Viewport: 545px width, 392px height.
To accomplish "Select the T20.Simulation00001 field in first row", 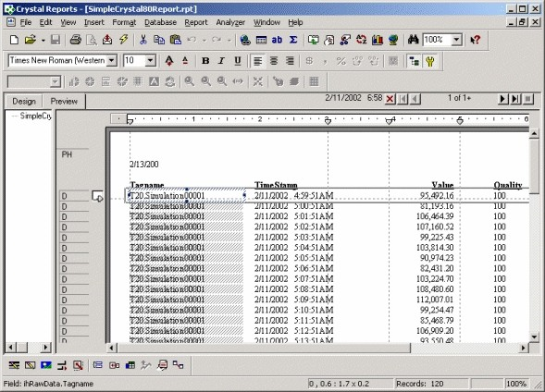I will point(186,195).
